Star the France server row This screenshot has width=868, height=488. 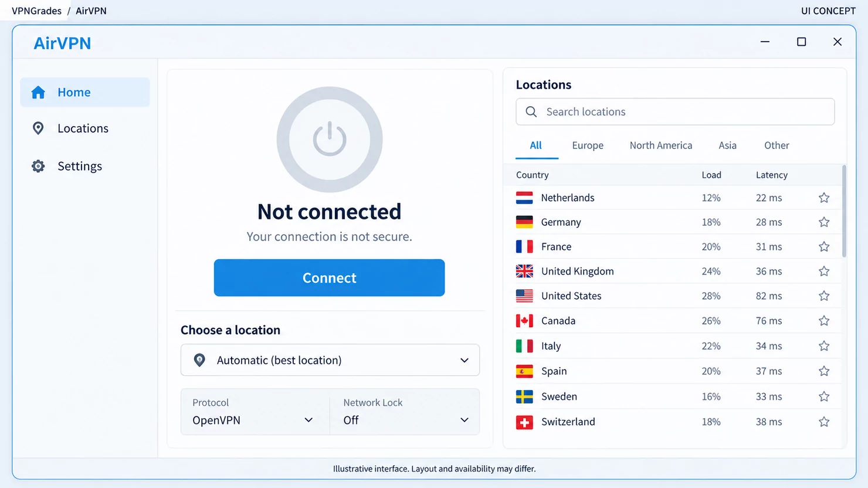[824, 247]
